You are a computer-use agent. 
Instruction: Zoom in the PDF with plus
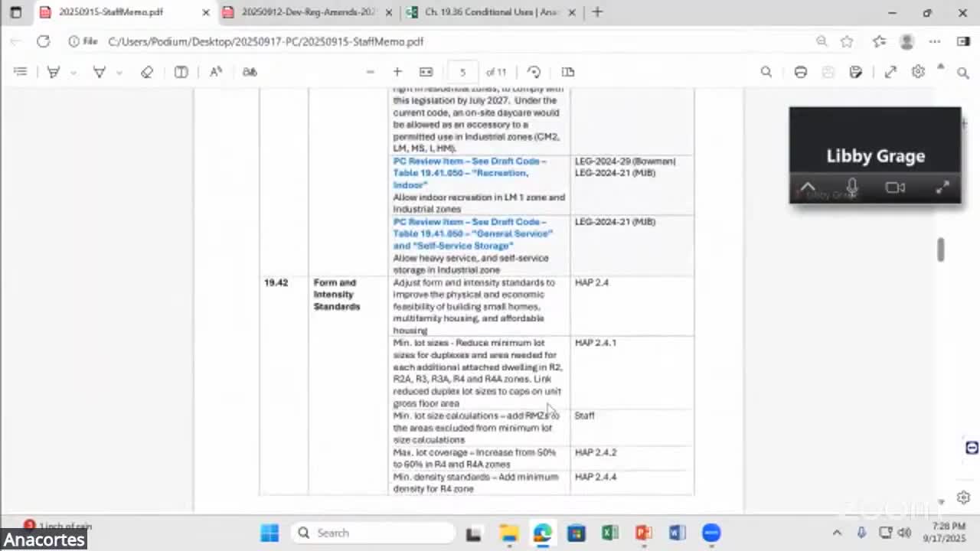click(x=397, y=72)
